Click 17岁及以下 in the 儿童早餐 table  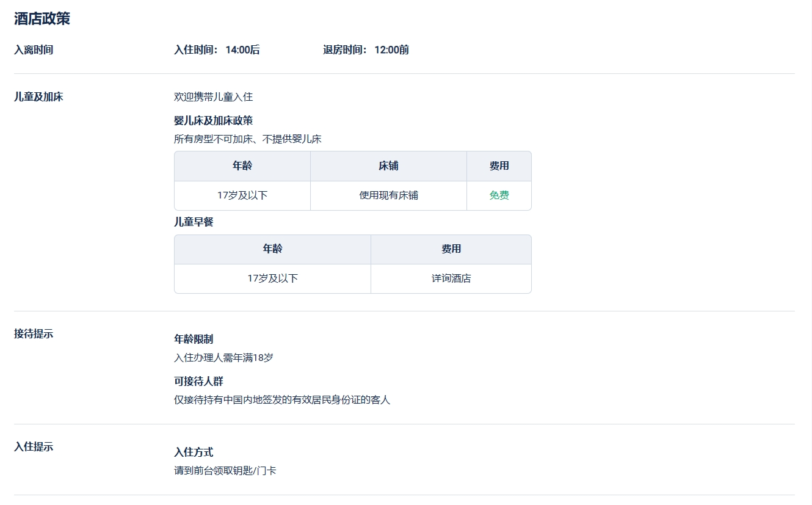pyautogui.click(x=272, y=278)
